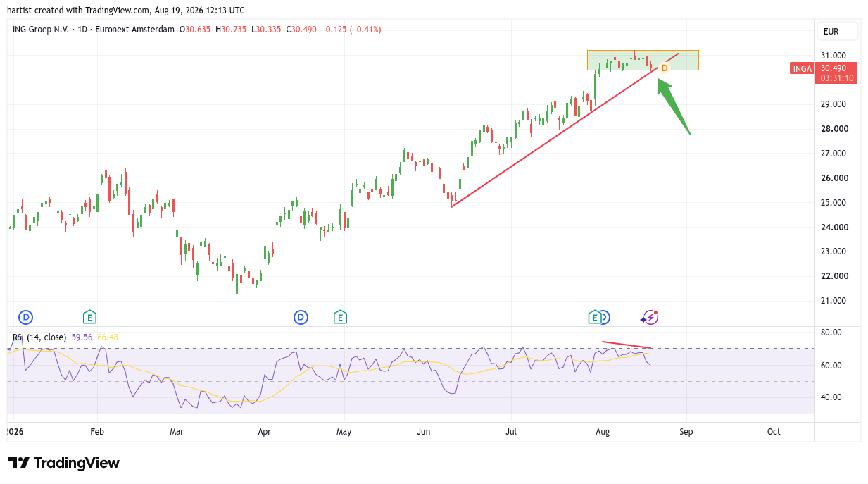Click the 27.000 price axis label
The width and height of the screenshot is (868, 484).
[834, 154]
